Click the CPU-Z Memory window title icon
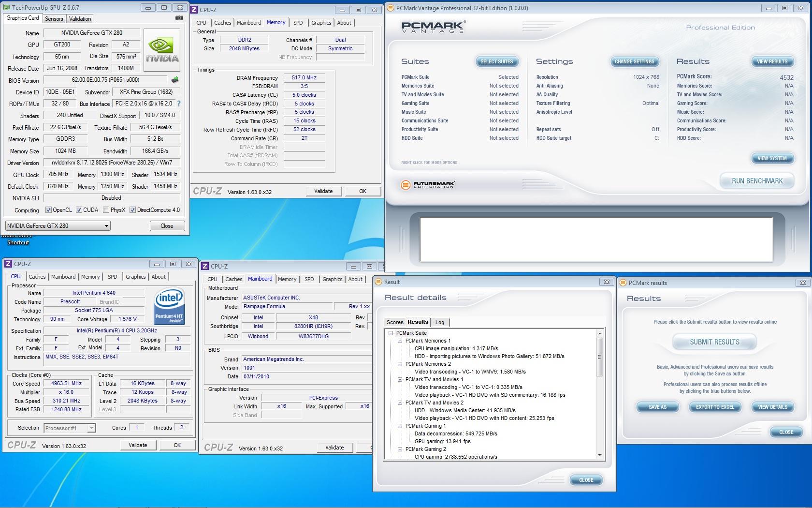This screenshot has width=812, height=508. pos(194,10)
